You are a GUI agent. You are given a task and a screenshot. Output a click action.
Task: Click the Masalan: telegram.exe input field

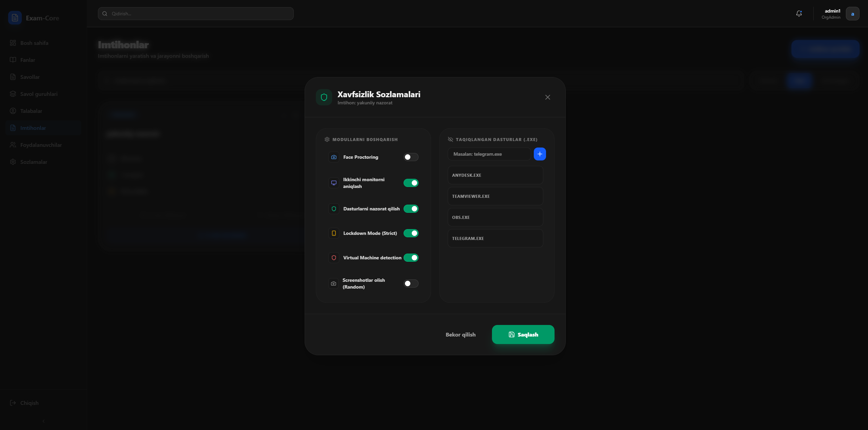(x=489, y=154)
